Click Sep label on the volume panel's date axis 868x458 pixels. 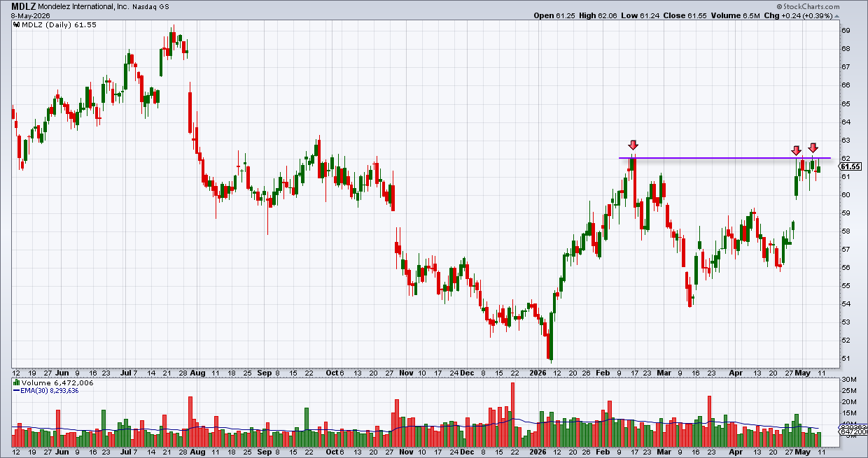point(264,452)
